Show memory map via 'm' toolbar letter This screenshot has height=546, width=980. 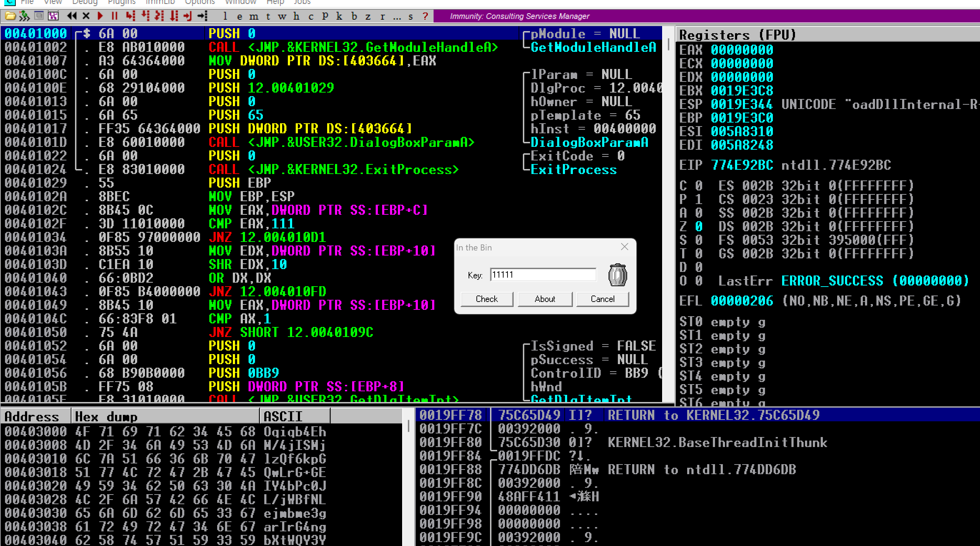[x=254, y=16]
